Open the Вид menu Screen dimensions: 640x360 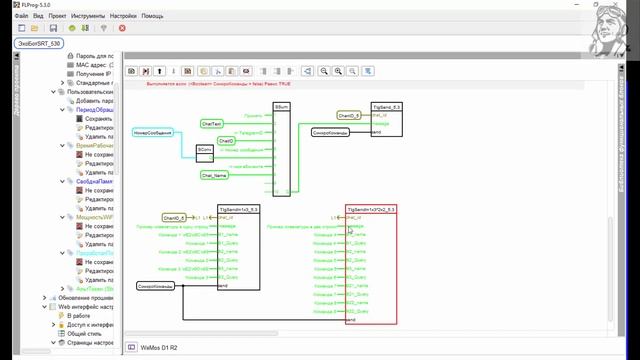coord(38,16)
